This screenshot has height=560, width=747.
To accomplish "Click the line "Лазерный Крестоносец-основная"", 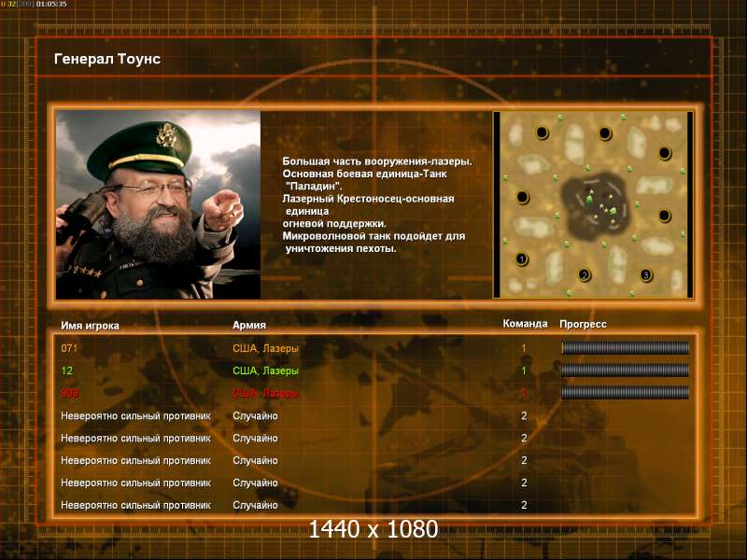I will (x=368, y=199).
